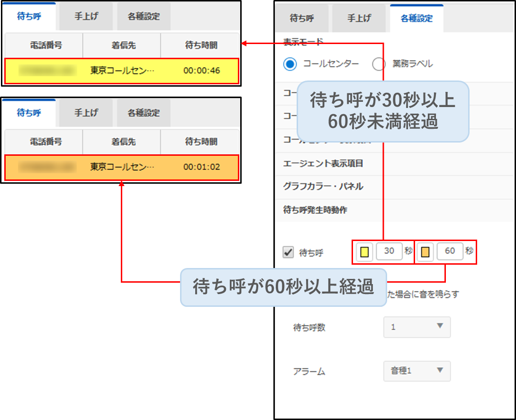
Task: Expand the グラフカラー・パネル section
Action: 323,187
